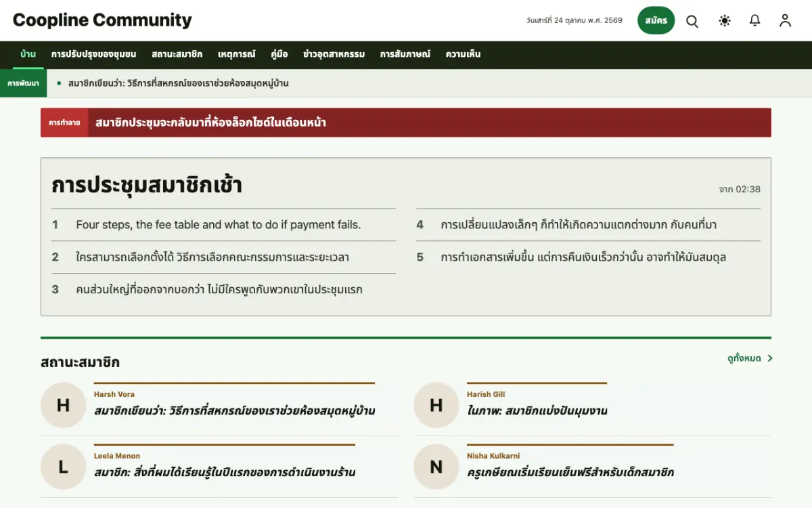Image resolution: width=812 pixels, height=508 pixels.
Task: Open คู่มือ nav menu item
Action: (279, 54)
